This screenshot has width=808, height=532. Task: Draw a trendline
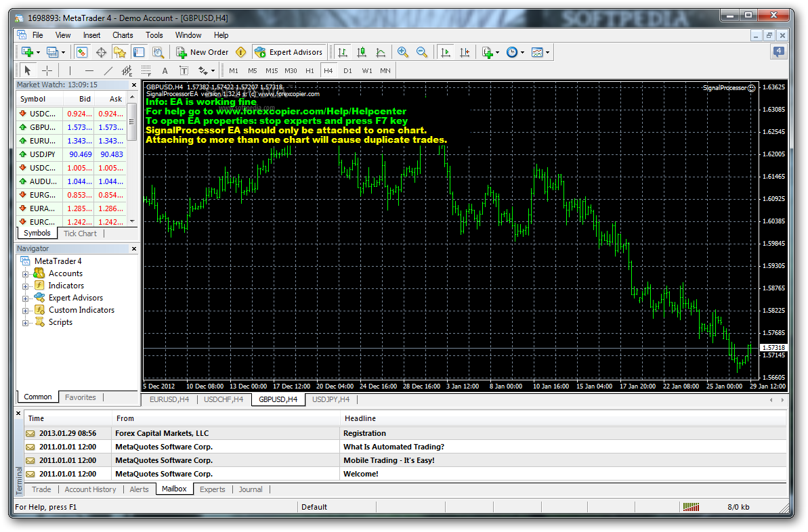click(108, 70)
